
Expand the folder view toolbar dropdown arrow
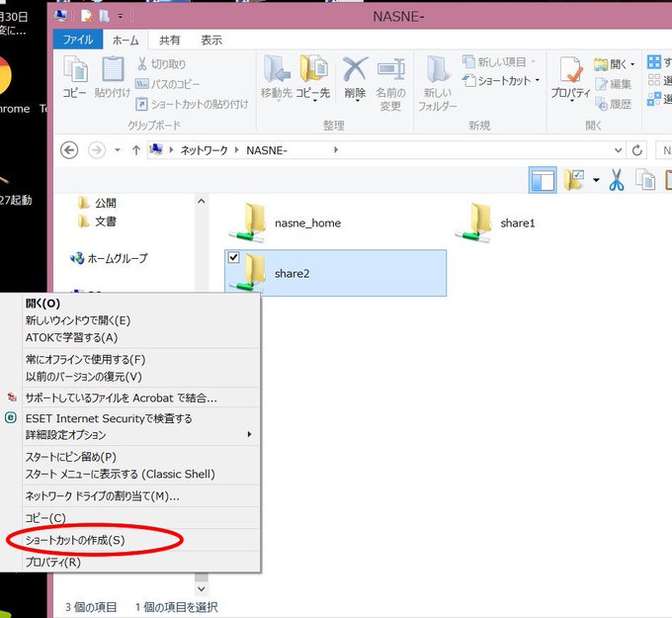596,180
